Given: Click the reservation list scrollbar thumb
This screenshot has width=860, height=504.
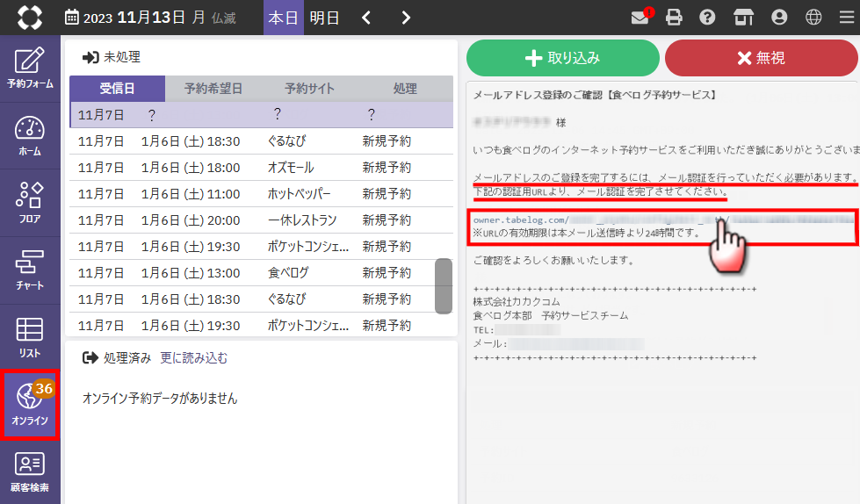Looking at the screenshot, I should pos(444,286).
